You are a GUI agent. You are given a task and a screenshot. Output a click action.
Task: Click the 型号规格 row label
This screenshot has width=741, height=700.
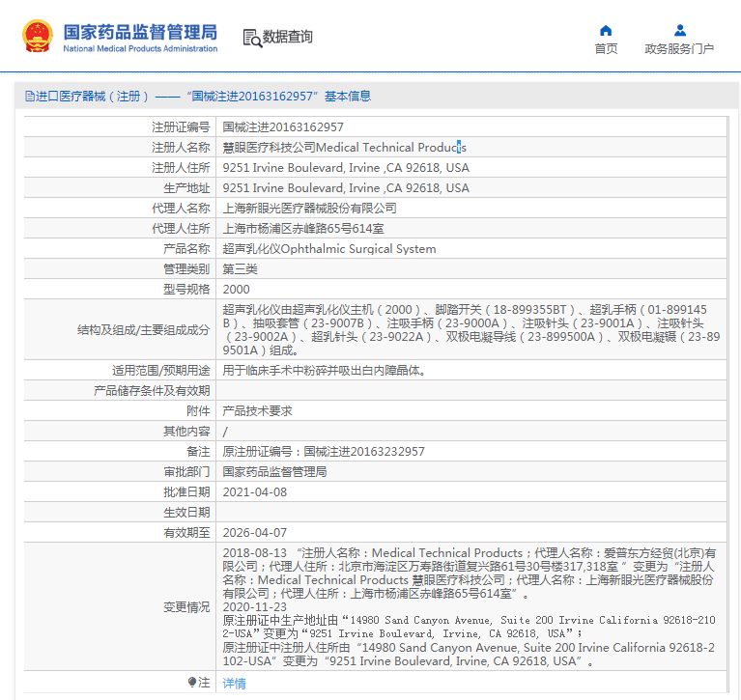(186, 290)
